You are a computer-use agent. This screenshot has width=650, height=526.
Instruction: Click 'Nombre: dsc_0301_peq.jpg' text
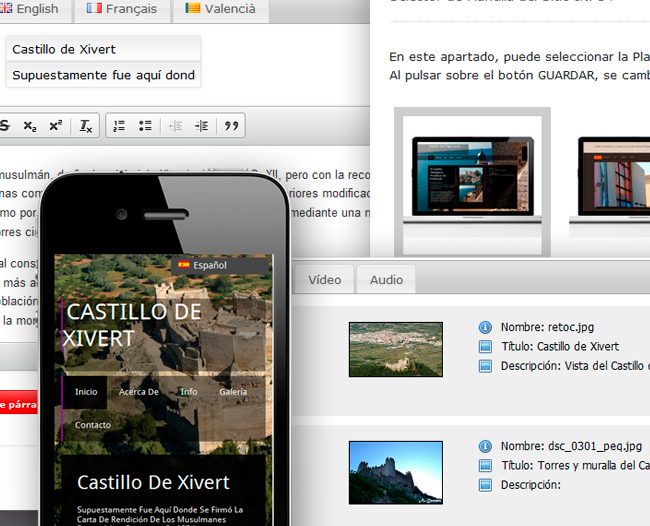pos(571,446)
